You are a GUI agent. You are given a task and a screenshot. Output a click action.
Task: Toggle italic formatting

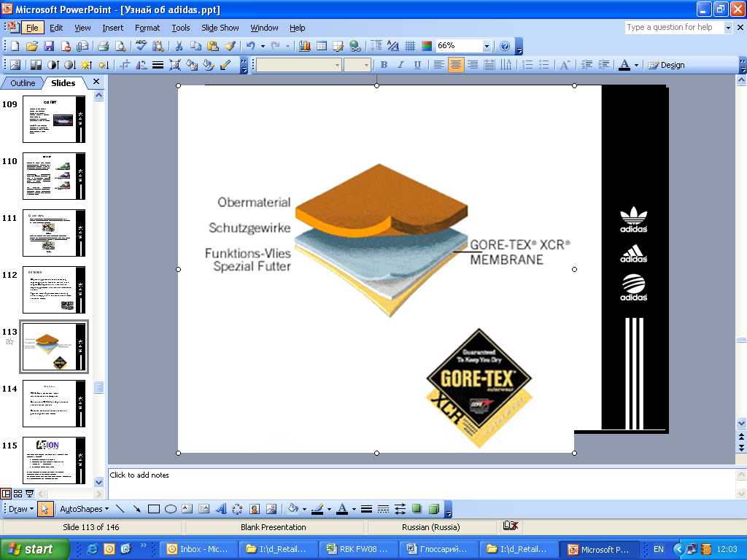tap(400, 65)
